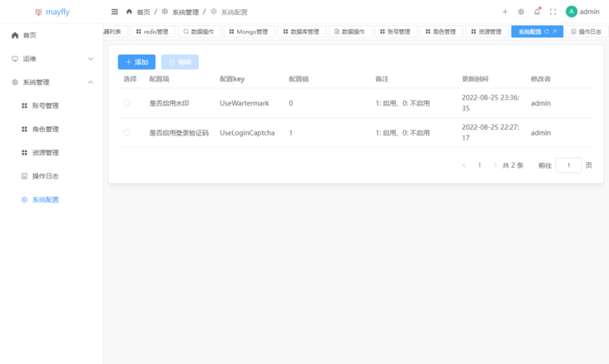Click 首页 in the breadcrumb
This screenshot has height=364, width=609.
point(143,12)
